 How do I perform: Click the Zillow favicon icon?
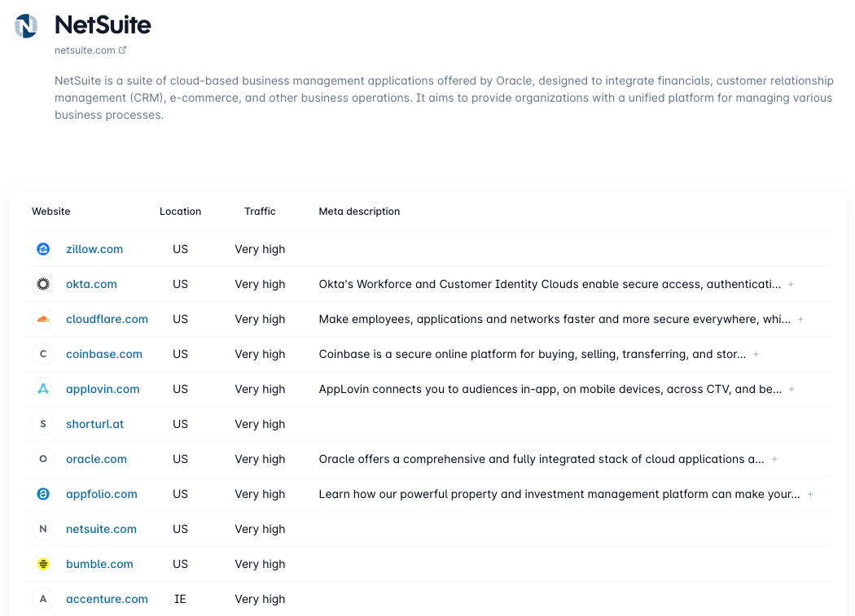pos(43,249)
